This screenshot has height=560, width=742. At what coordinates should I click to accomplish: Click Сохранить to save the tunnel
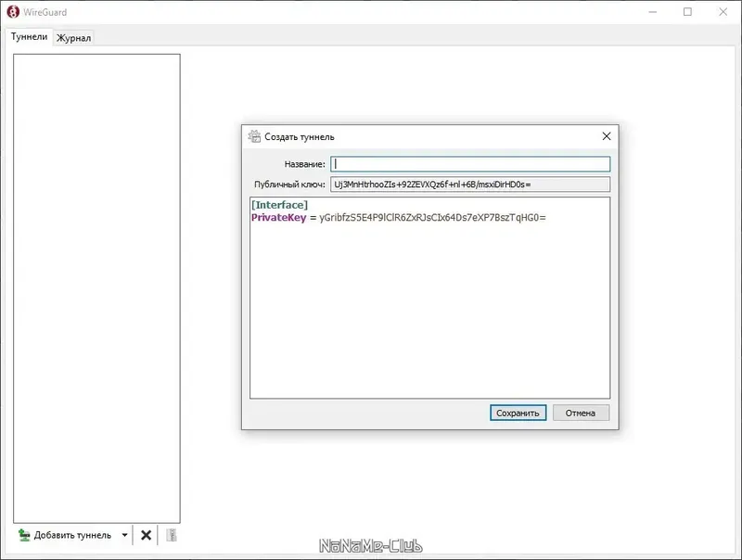pyautogui.click(x=518, y=413)
